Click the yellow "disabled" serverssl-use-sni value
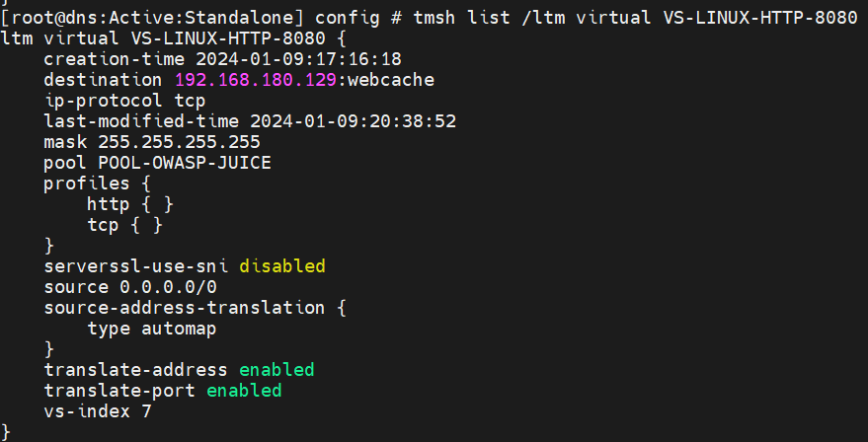Image resolution: width=868 pixels, height=442 pixels. click(281, 266)
